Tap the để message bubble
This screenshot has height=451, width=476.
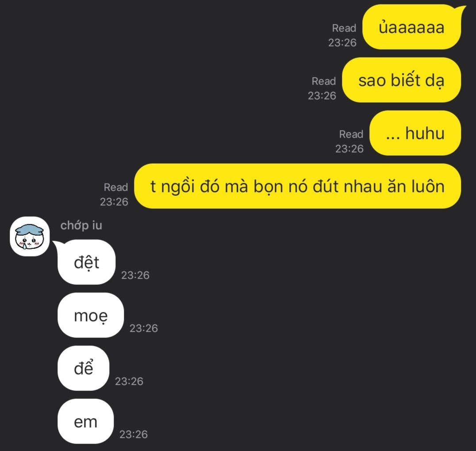83,368
